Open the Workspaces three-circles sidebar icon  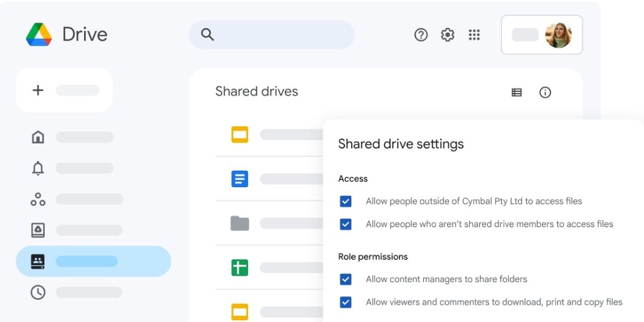[x=38, y=199]
